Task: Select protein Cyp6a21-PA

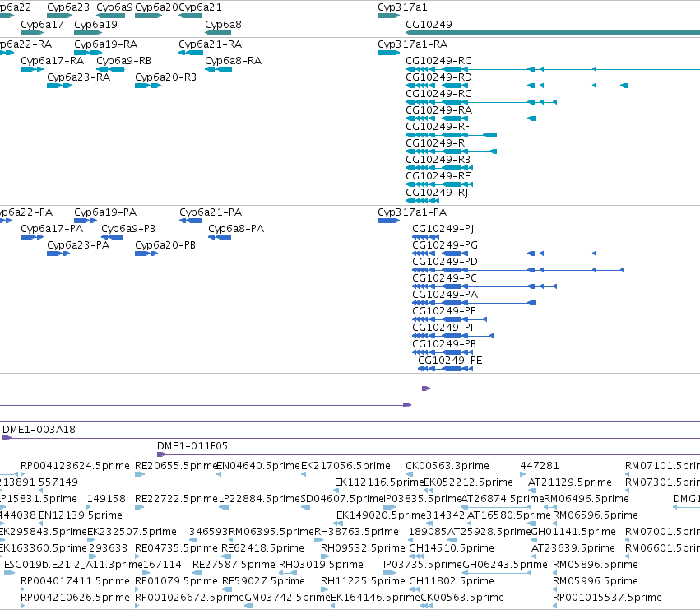Action: tap(211, 212)
